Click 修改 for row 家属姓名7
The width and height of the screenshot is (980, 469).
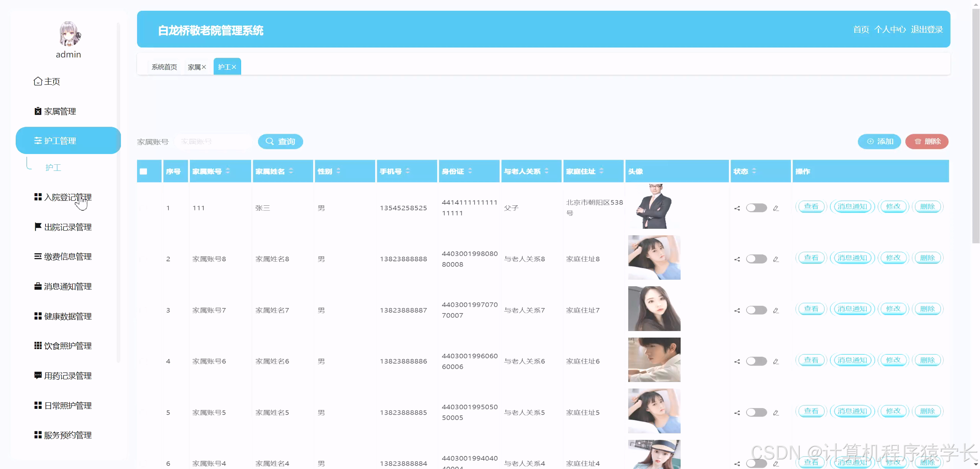pyautogui.click(x=893, y=309)
